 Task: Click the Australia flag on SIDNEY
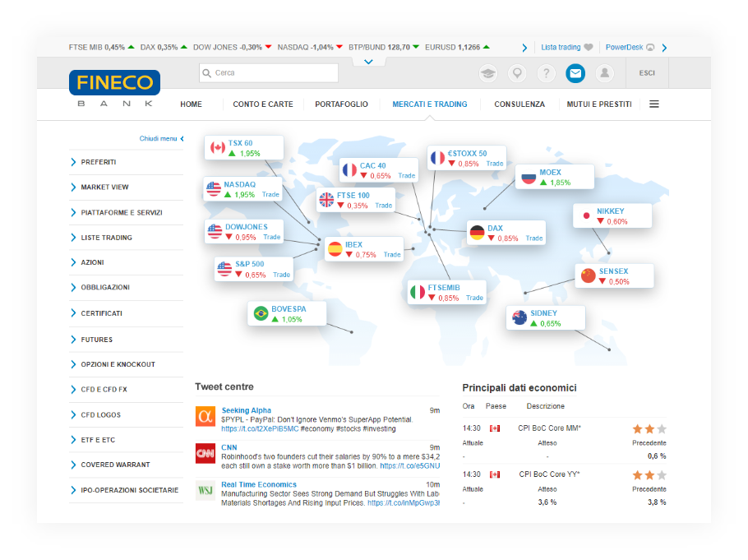coord(519,317)
